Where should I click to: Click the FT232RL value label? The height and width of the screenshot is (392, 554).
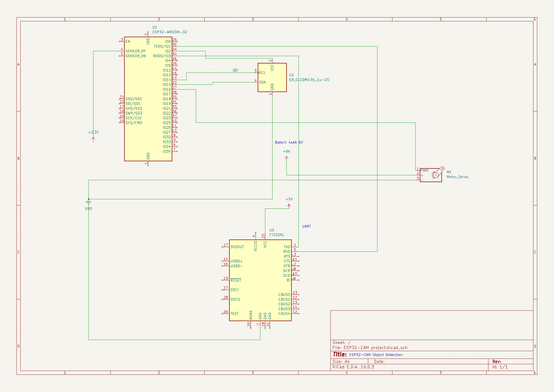tap(277, 235)
